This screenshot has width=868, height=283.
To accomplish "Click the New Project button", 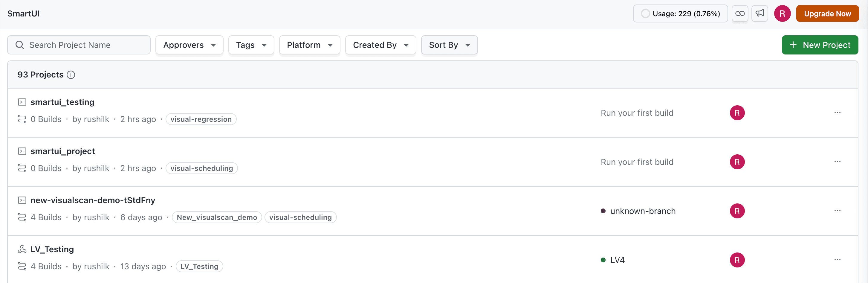I will [820, 45].
